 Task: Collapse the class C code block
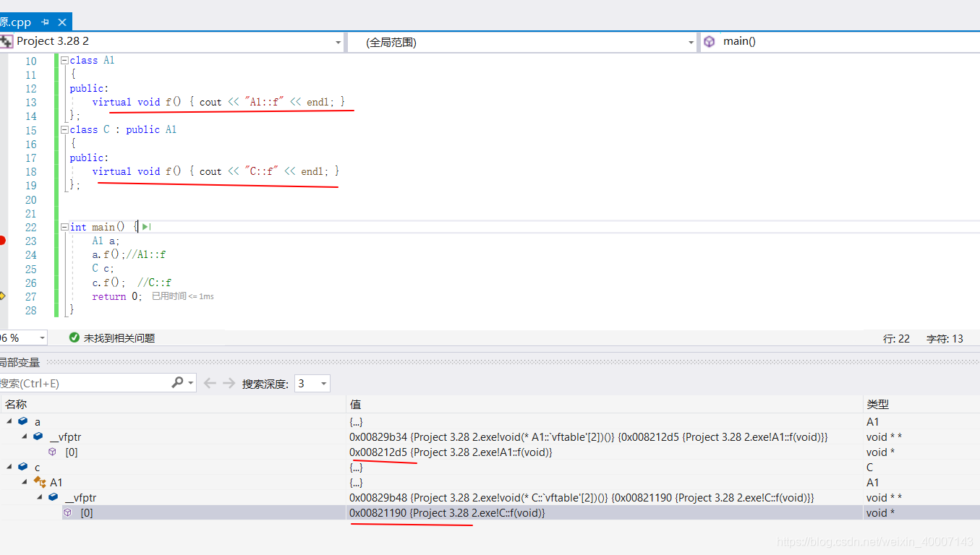pos(64,130)
